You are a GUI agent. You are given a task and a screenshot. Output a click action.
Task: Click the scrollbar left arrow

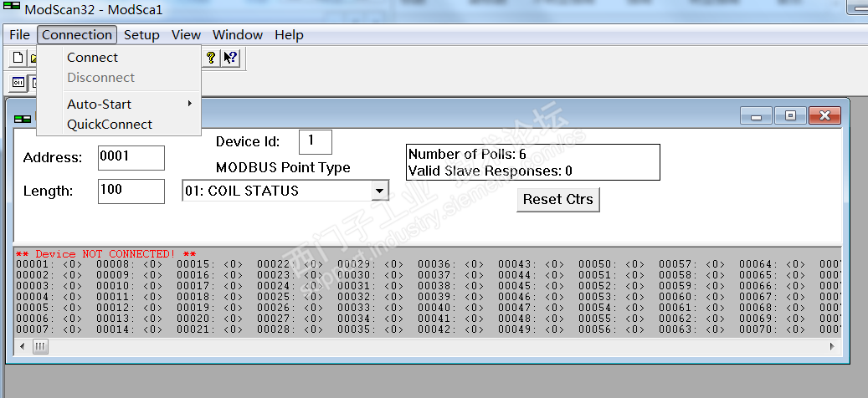(22, 347)
